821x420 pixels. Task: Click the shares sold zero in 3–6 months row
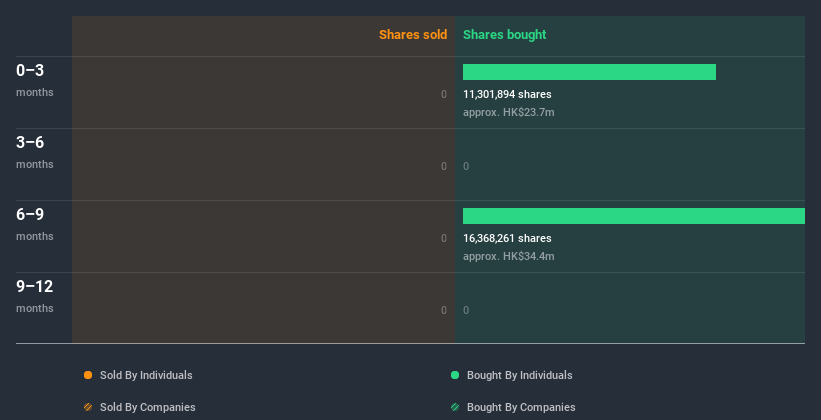443,167
